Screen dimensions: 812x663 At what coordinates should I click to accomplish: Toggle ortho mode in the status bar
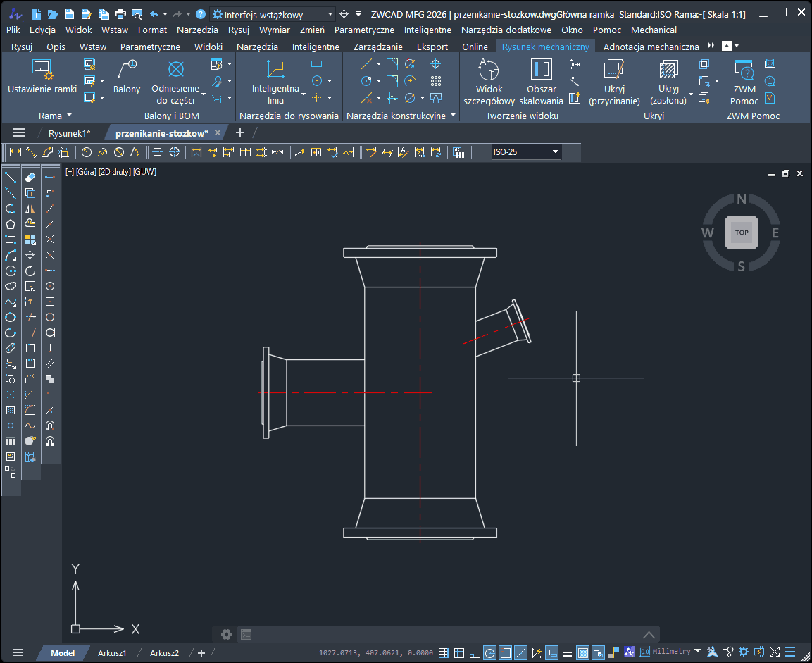tap(474, 652)
